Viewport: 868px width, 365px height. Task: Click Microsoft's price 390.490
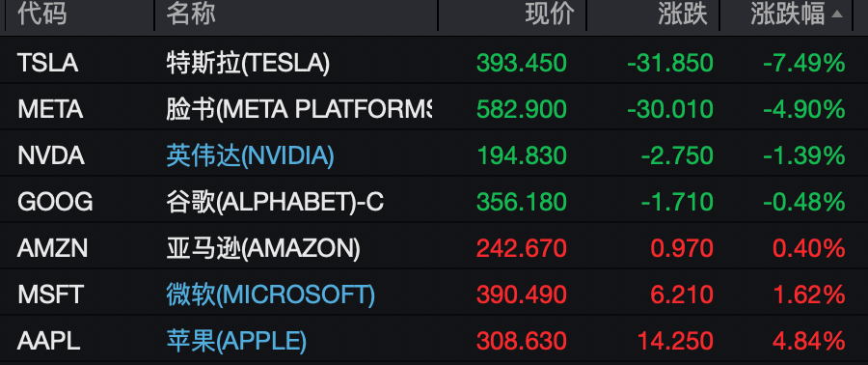(x=522, y=295)
